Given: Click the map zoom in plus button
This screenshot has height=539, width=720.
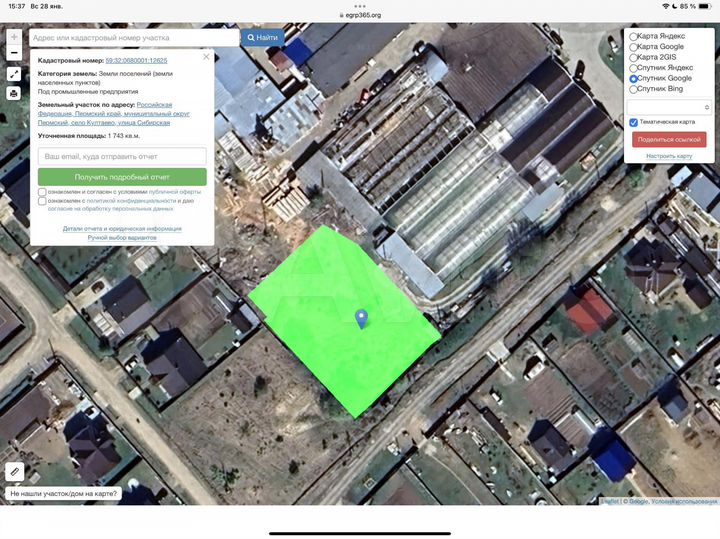Looking at the screenshot, I should pos(14,36).
